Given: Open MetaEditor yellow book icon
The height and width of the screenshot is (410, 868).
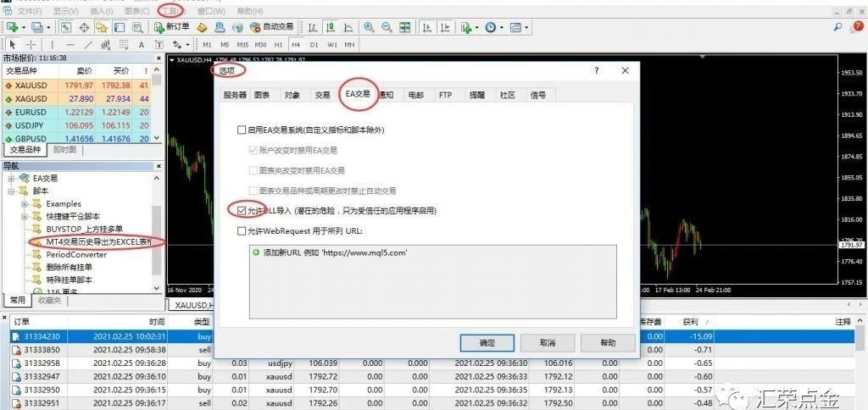Looking at the screenshot, I should (203, 27).
